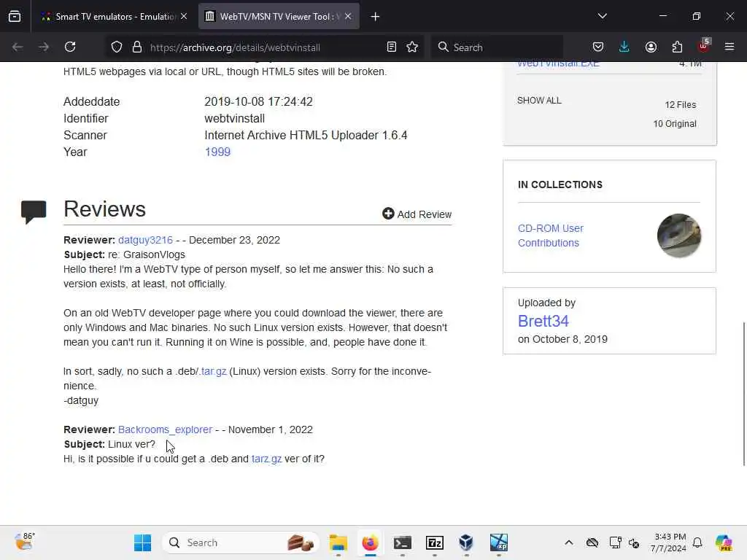Open weather widget showing 86°
The image size is (747, 560).
pyautogui.click(x=24, y=542)
